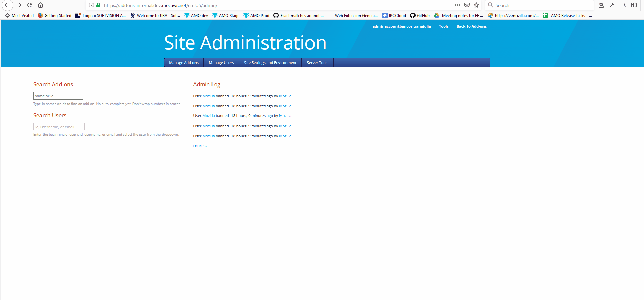This screenshot has width=644, height=300.
Task: Open the browser home page
Action: 40,5
